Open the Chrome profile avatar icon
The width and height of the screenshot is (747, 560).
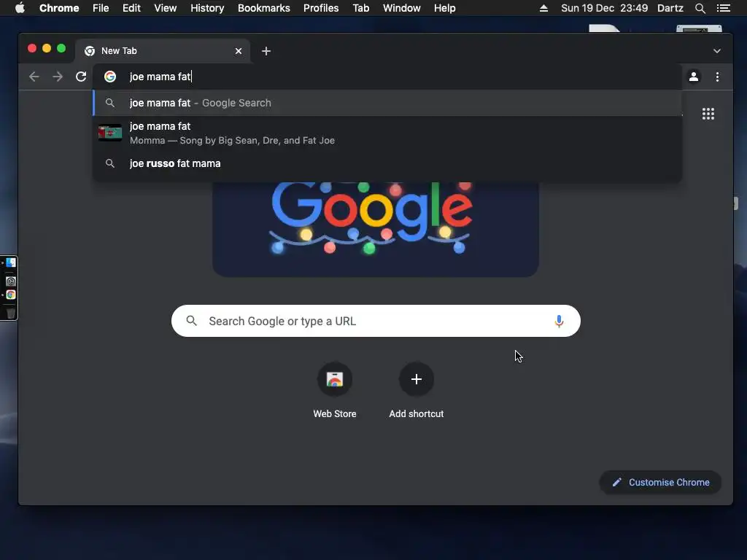click(x=694, y=77)
